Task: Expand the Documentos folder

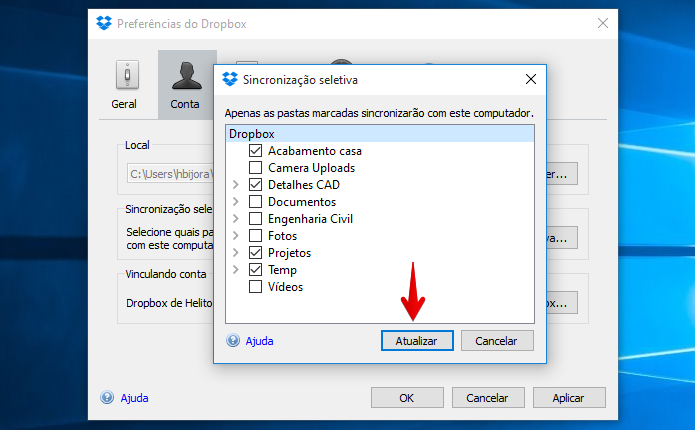Action: 236,202
